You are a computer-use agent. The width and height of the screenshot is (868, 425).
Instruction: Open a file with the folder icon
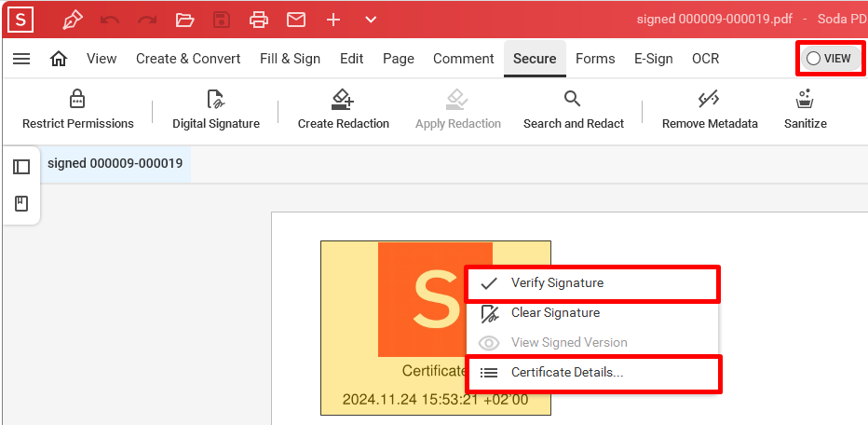pos(185,20)
